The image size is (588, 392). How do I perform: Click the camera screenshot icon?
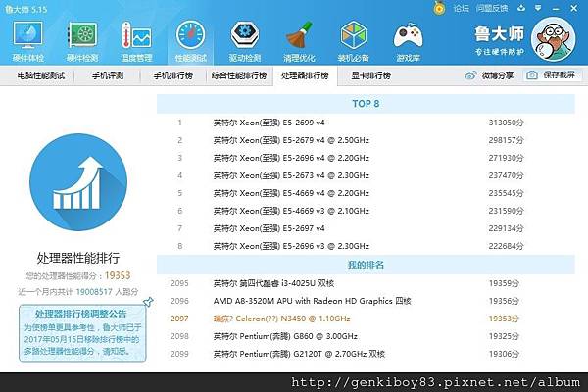coord(532,75)
